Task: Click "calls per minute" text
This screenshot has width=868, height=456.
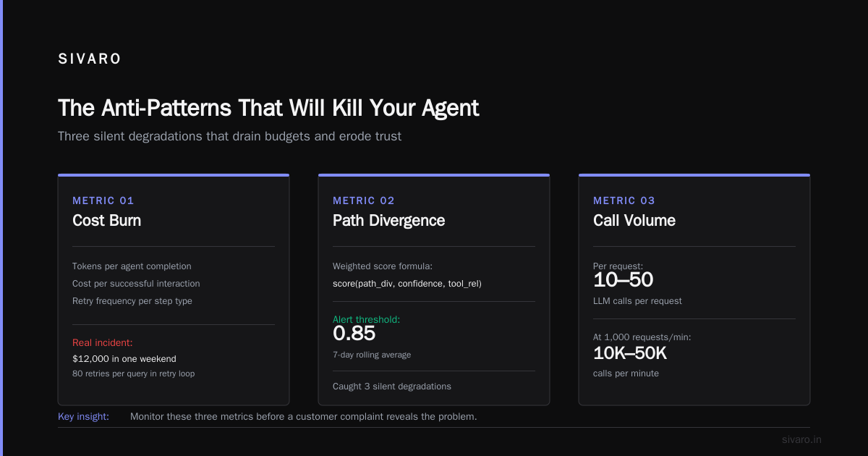Action: pos(626,373)
